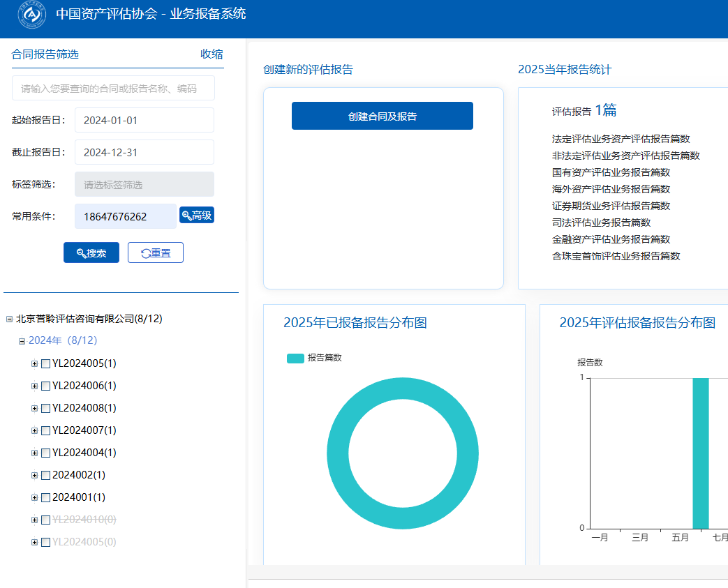The image size is (728, 588).
Task: Click the 重置 reset button
Action: coord(156,252)
